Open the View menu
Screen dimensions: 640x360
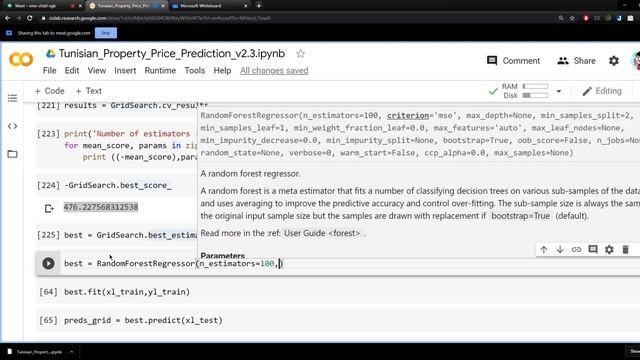(x=97, y=71)
